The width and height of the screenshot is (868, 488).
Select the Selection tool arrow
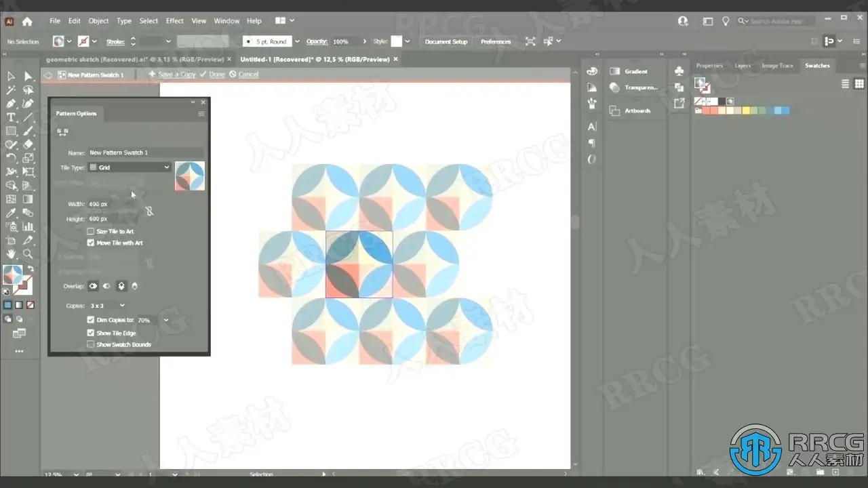click(11, 77)
